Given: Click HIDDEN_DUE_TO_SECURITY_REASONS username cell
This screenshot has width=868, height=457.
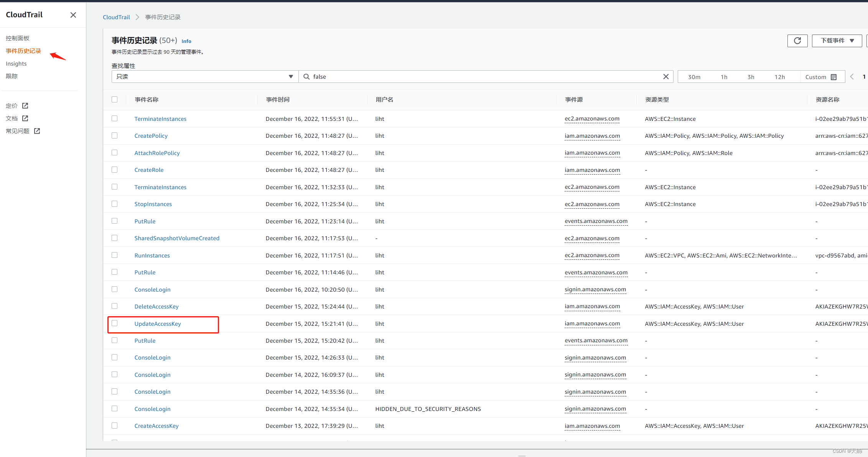Looking at the screenshot, I should pos(428,409).
